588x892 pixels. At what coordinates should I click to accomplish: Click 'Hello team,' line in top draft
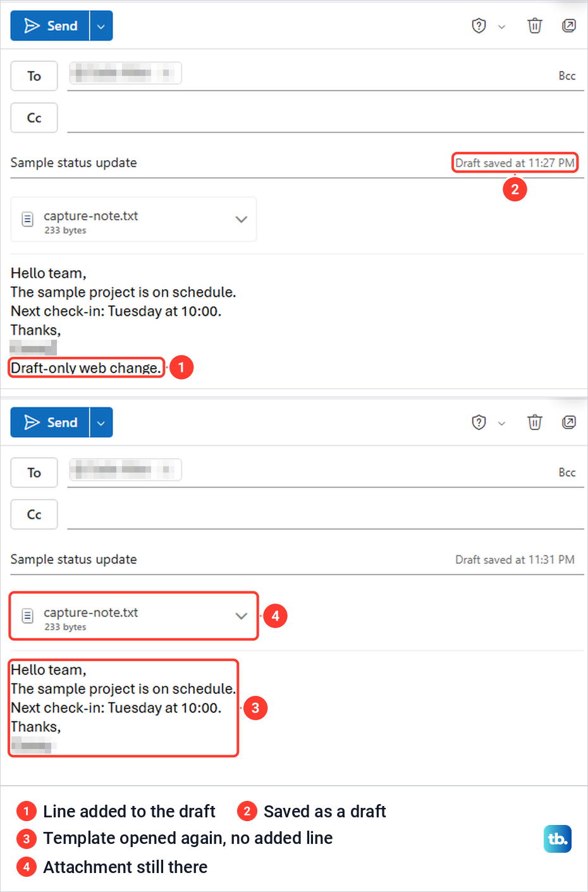(49, 273)
